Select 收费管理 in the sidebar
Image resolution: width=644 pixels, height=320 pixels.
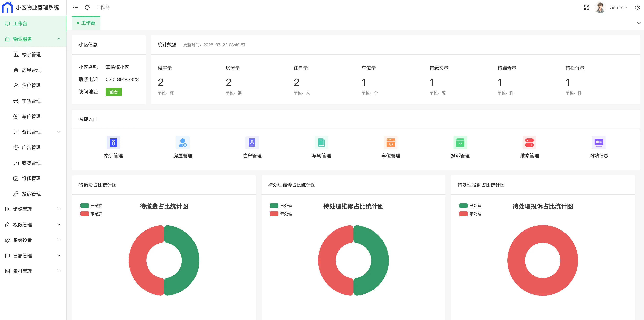point(31,163)
